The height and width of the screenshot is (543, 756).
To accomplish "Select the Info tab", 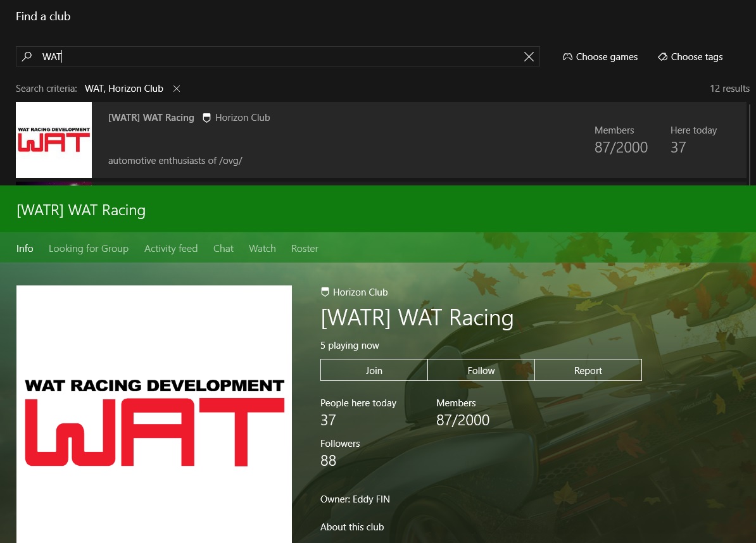I will click(x=25, y=249).
